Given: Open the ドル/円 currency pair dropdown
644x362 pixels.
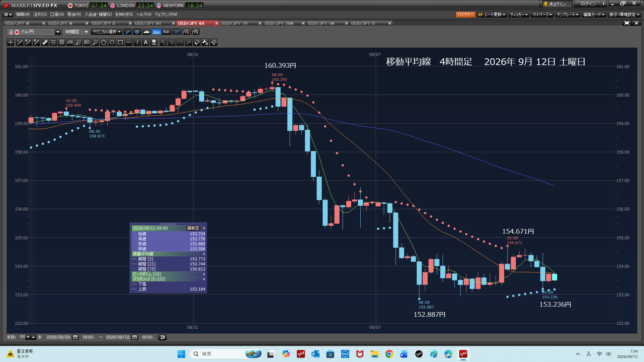Looking at the screenshot, I should (x=58, y=32).
